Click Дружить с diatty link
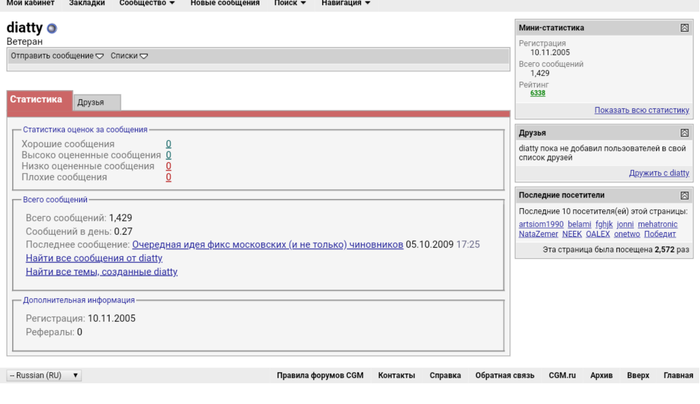The width and height of the screenshot is (700, 404). tap(659, 173)
